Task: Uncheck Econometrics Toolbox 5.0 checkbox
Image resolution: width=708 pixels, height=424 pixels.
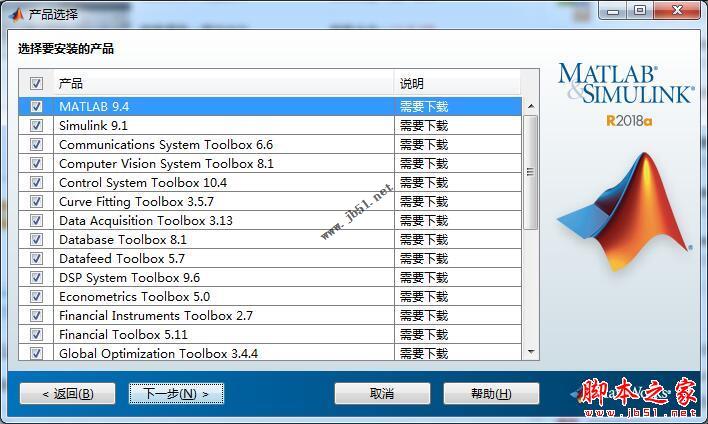Action: 36,296
